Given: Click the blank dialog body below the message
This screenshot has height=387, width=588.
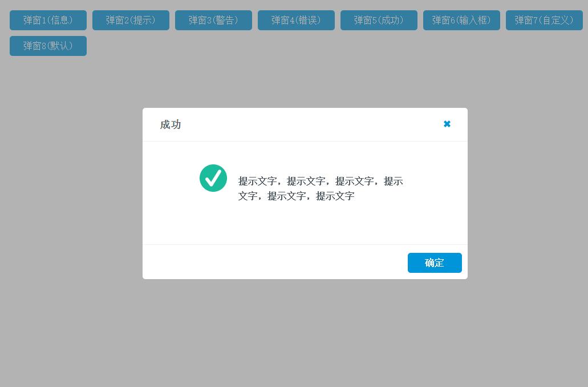Looking at the screenshot, I should [305, 225].
